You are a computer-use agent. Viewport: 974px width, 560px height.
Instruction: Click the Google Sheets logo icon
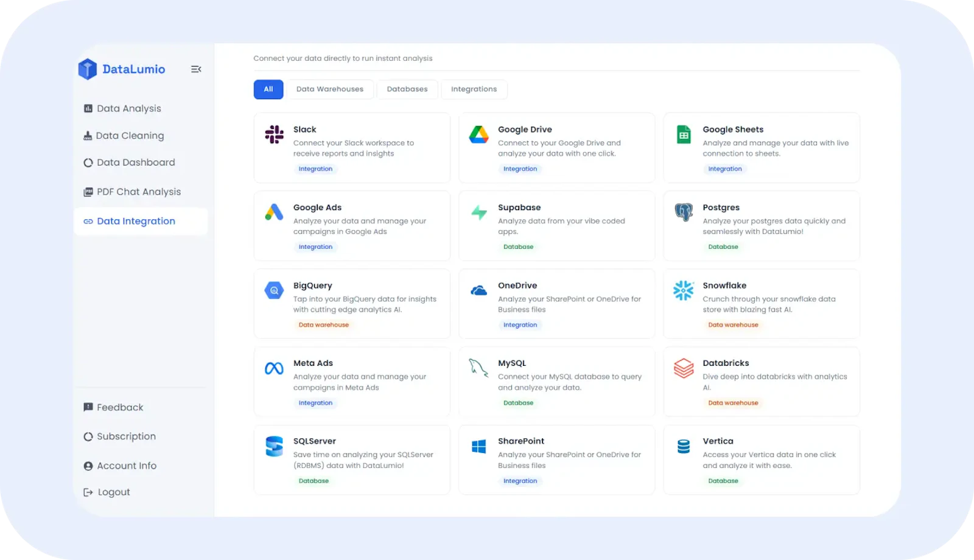click(x=684, y=135)
